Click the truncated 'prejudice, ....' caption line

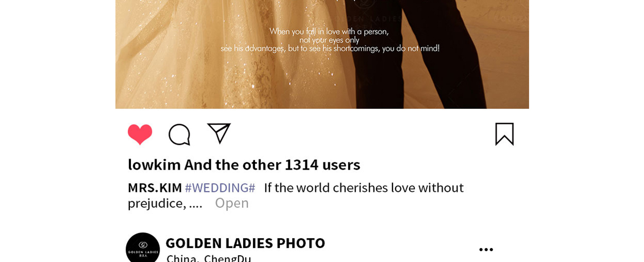click(165, 203)
